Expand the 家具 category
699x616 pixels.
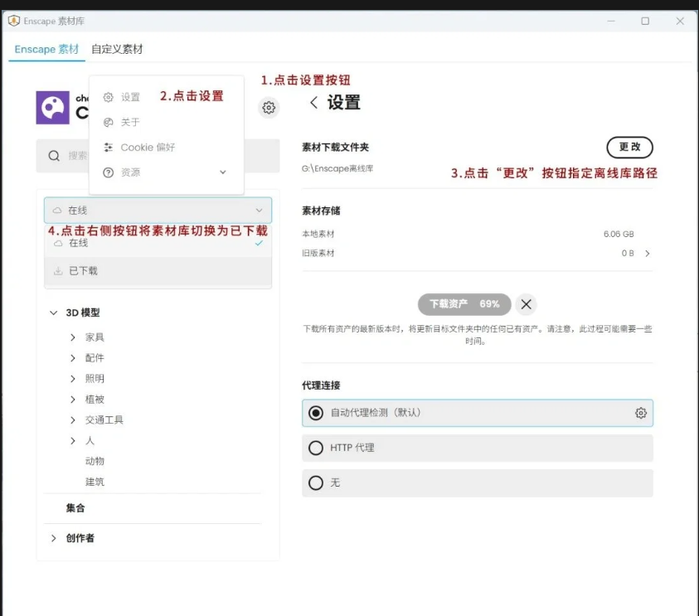coord(73,337)
